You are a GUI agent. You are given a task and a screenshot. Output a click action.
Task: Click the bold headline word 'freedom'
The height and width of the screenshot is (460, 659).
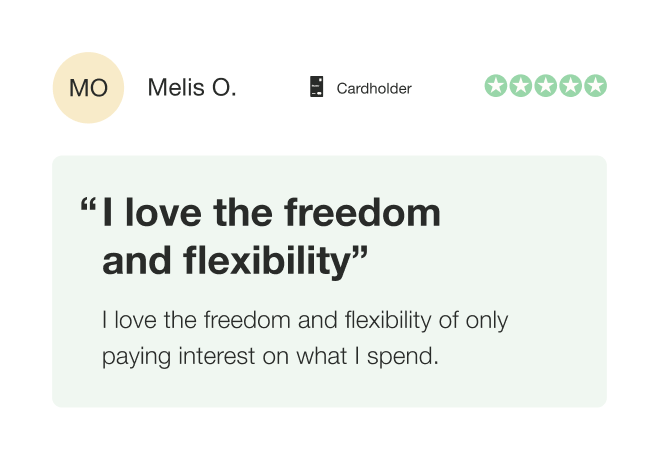[x=362, y=212]
